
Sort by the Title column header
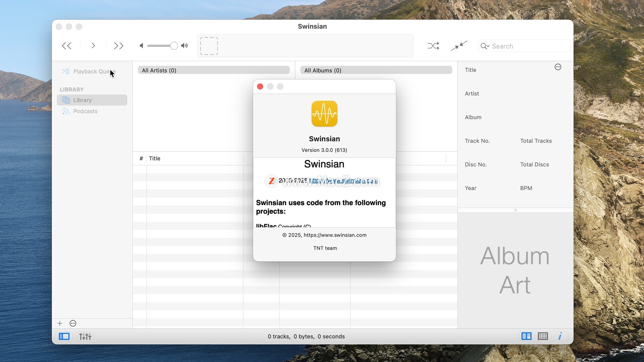coord(195,159)
